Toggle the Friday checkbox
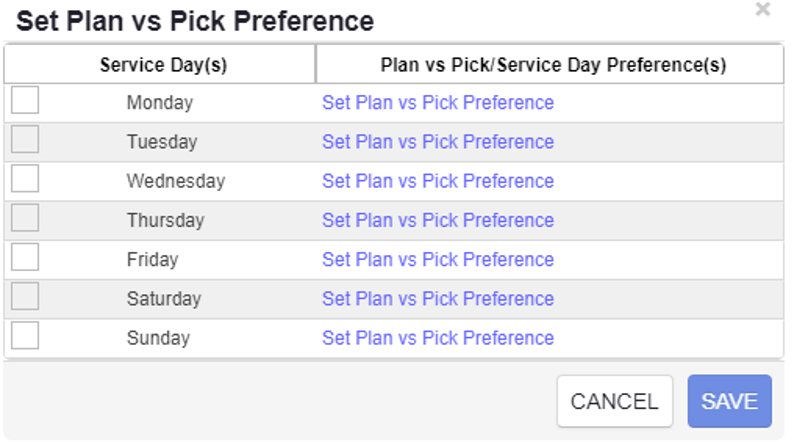The image size is (806, 442). [x=25, y=257]
